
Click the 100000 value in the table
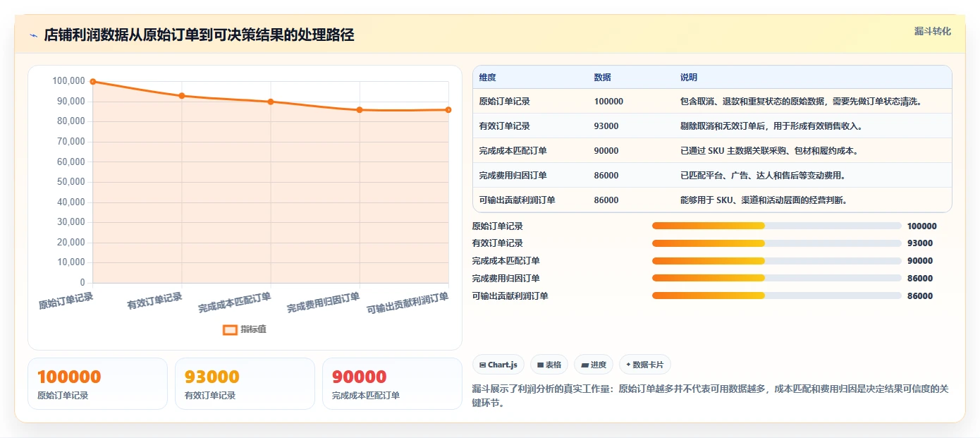(x=608, y=102)
